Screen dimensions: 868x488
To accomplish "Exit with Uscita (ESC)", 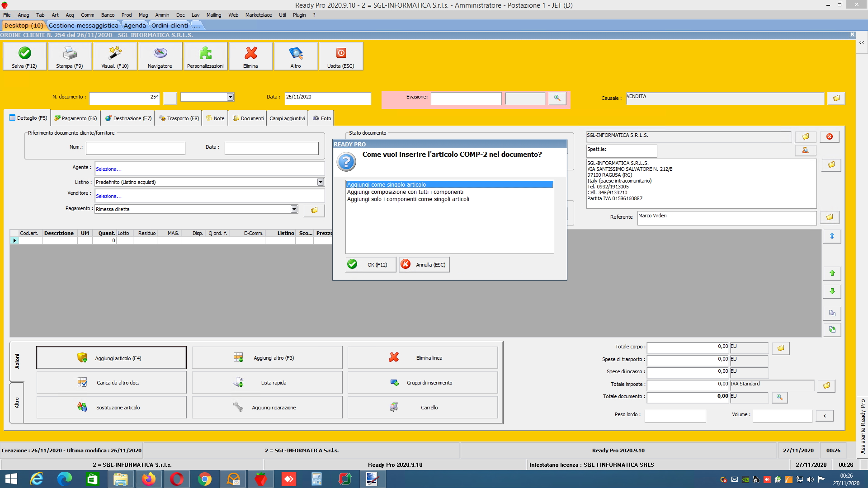I will click(x=341, y=56).
